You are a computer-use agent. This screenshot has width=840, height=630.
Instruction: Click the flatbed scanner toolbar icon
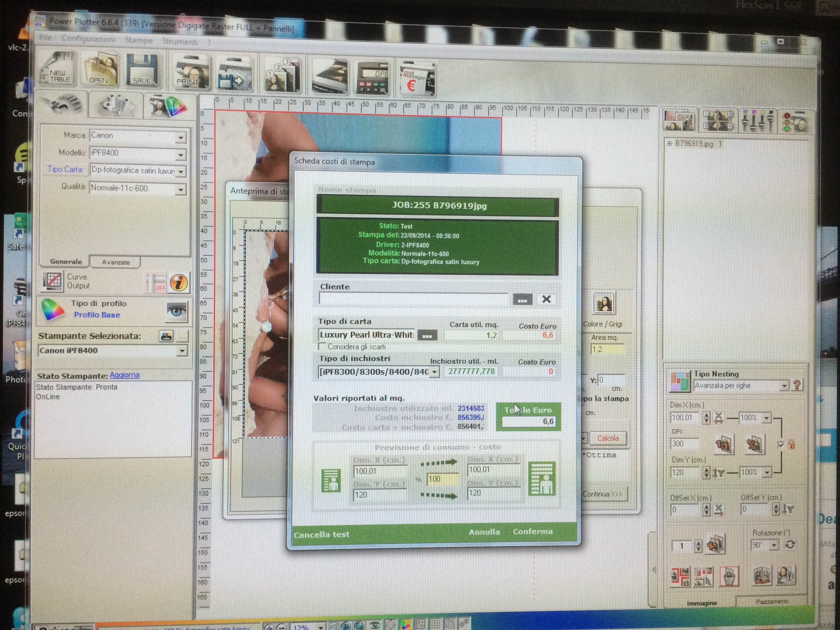tap(330, 76)
